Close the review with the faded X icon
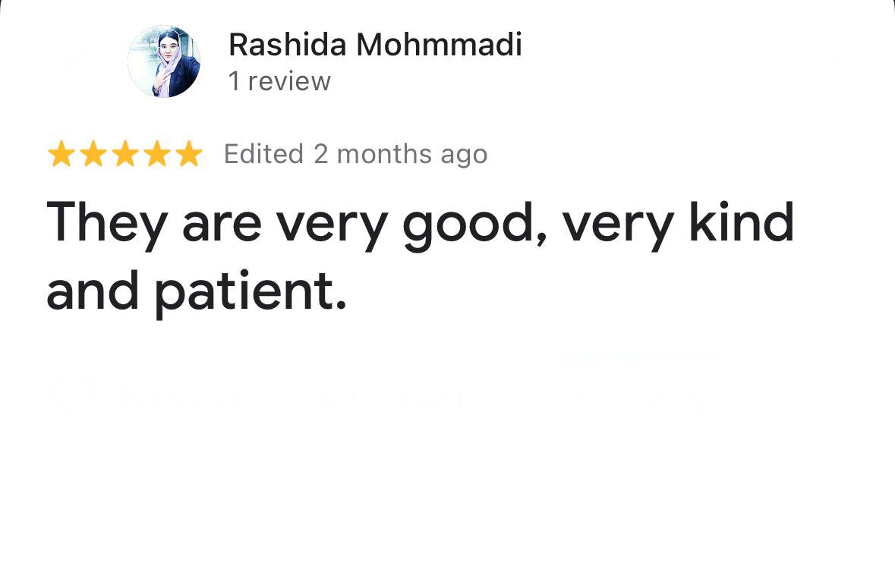 point(72,60)
